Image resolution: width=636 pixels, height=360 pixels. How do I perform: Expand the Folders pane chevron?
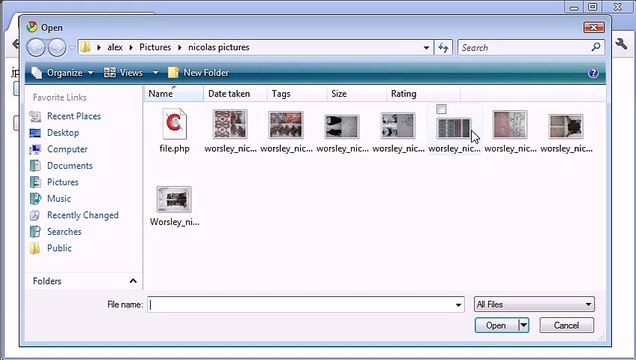tap(133, 281)
